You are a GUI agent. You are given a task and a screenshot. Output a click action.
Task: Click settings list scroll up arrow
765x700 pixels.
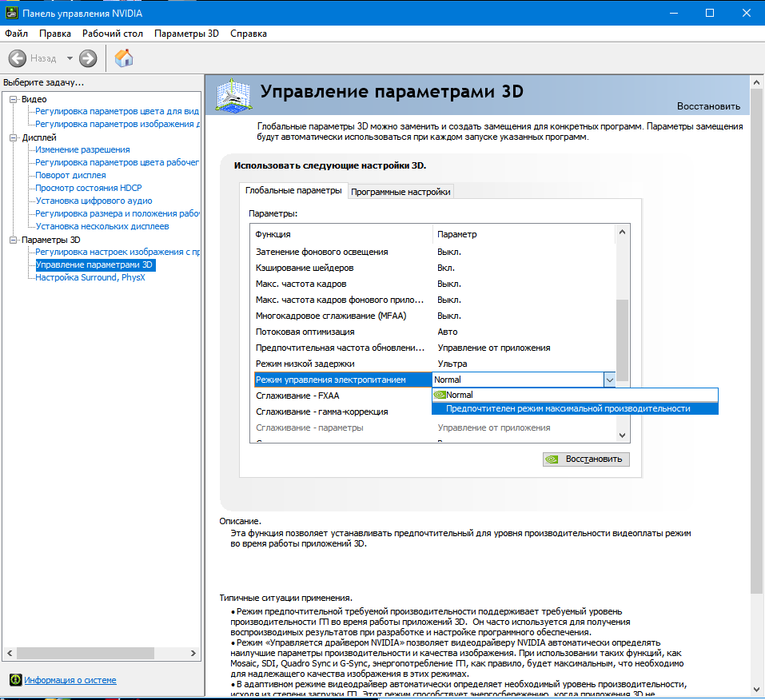pos(622,233)
